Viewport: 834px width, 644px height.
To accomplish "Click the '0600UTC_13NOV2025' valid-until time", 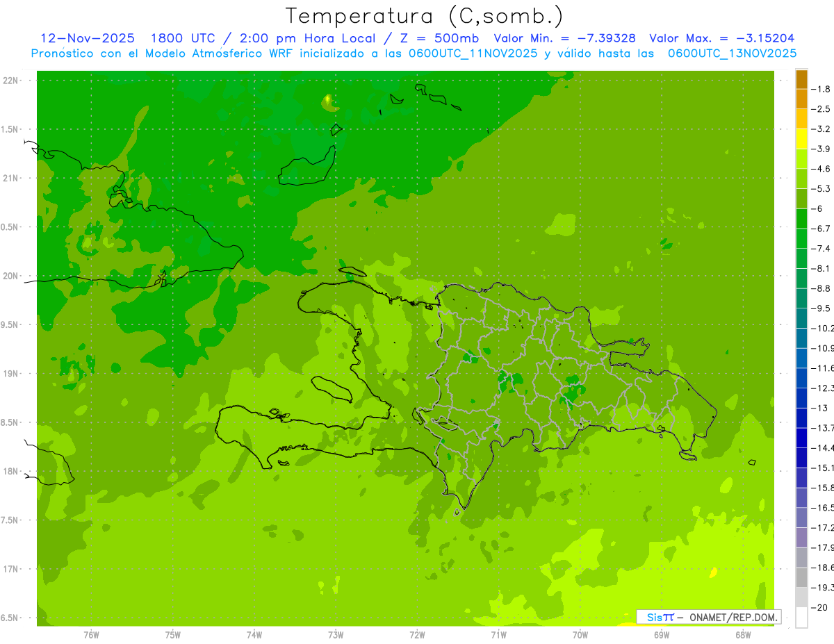I will [x=732, y=53].
